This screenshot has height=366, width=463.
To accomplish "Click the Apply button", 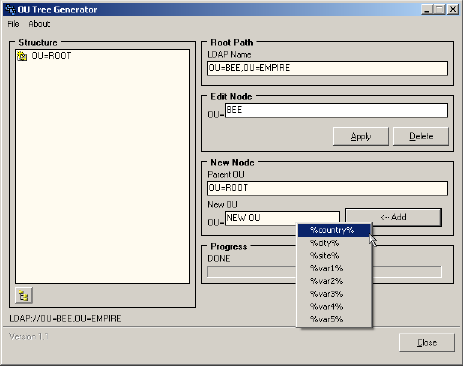I will [x=361, y=136].
